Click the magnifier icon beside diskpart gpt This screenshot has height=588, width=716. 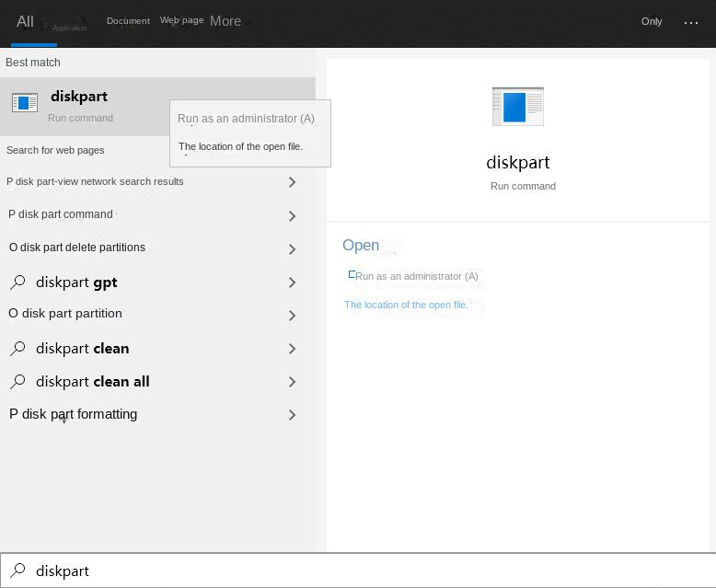pyautogui.click(x=17, y=282)
